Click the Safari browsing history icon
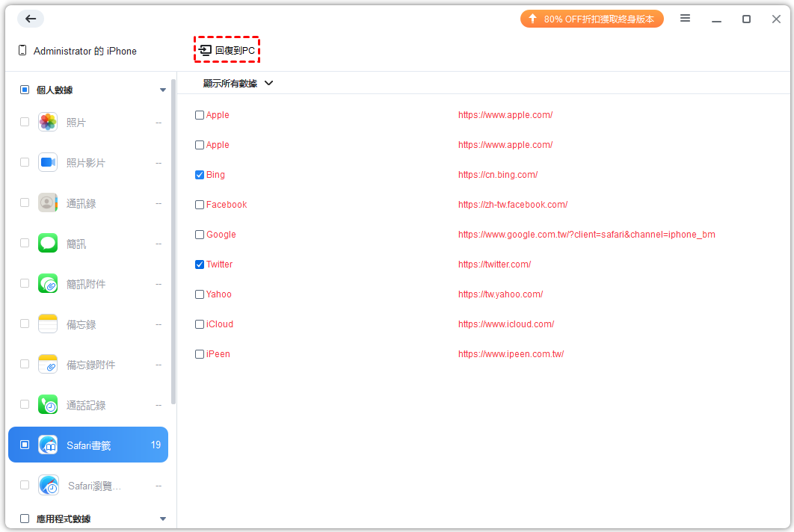 48,485
